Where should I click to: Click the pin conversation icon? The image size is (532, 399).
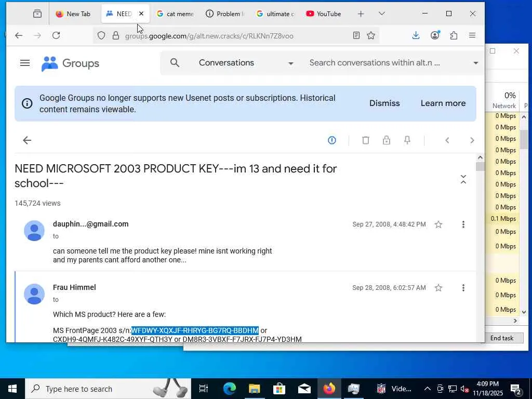[407, 140]
